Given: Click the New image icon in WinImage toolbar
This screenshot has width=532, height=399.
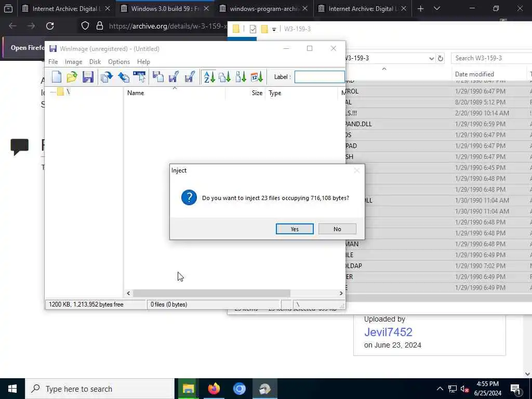Looking at the screenshot, I should tap(56, 77).
